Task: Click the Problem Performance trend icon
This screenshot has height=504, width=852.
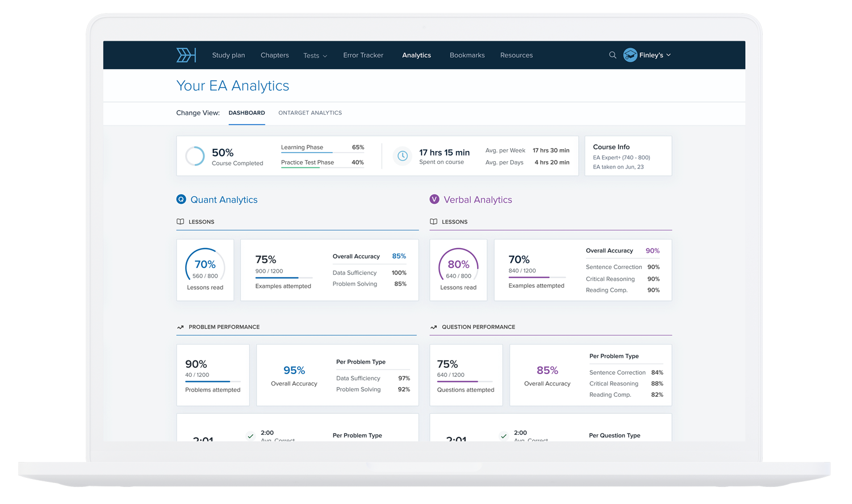Action: (x=179, y=327)
